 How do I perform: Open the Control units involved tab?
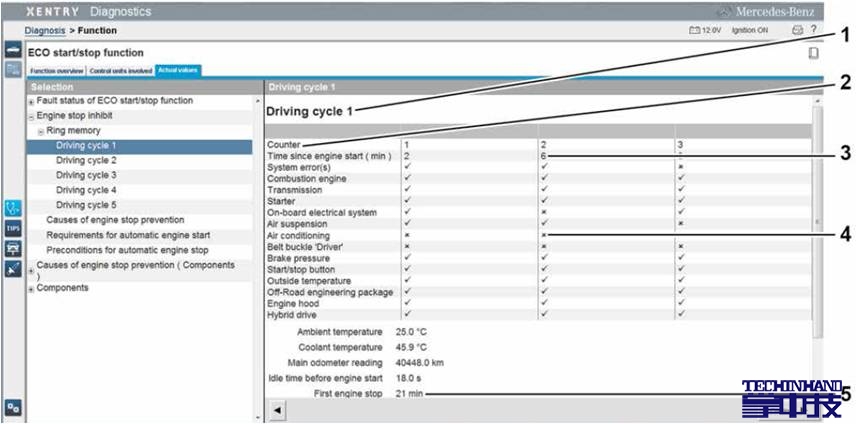coord(120,71)
